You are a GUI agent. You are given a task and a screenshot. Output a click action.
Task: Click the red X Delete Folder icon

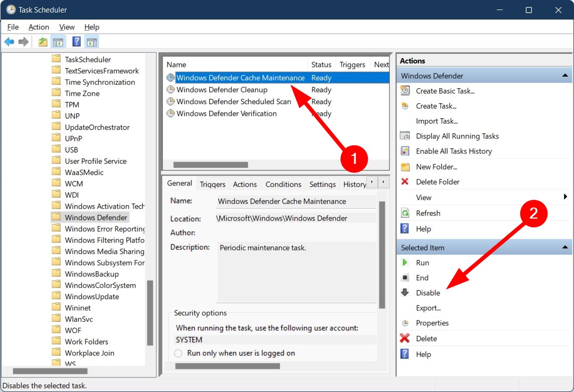405,181
